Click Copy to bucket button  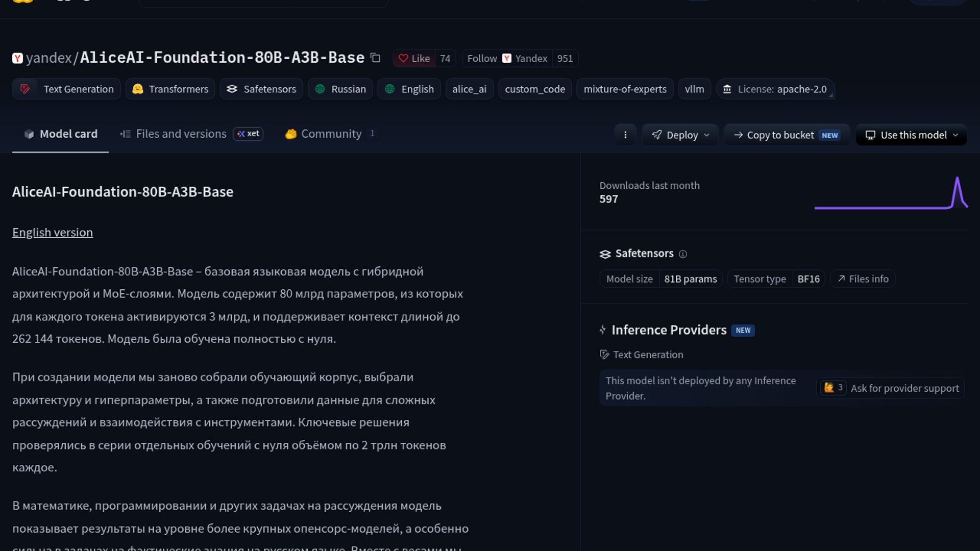pyautogui.click(x=787, y=135)
